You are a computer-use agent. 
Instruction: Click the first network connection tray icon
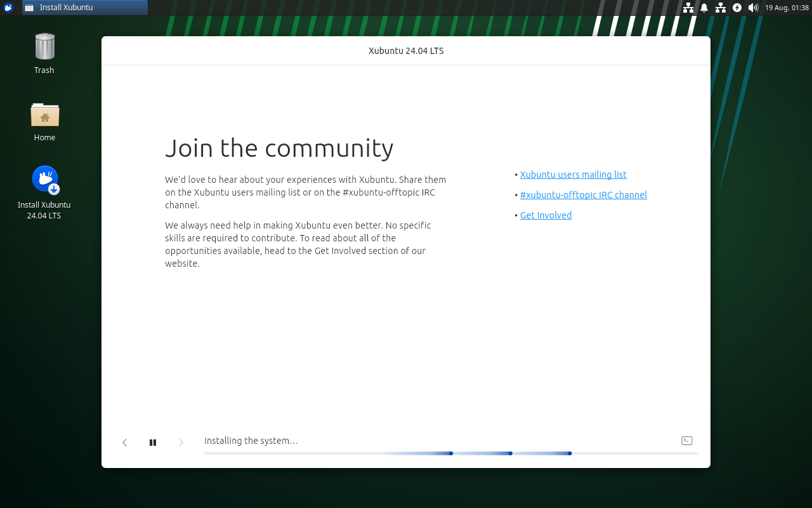pos(688,8)
